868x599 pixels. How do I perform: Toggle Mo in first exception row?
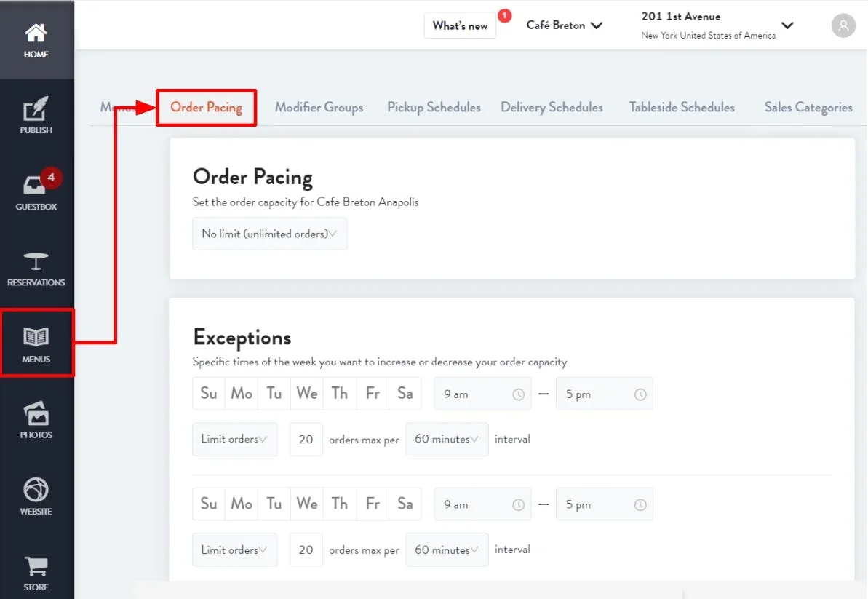pyautogui.click(x=242, y=394)
